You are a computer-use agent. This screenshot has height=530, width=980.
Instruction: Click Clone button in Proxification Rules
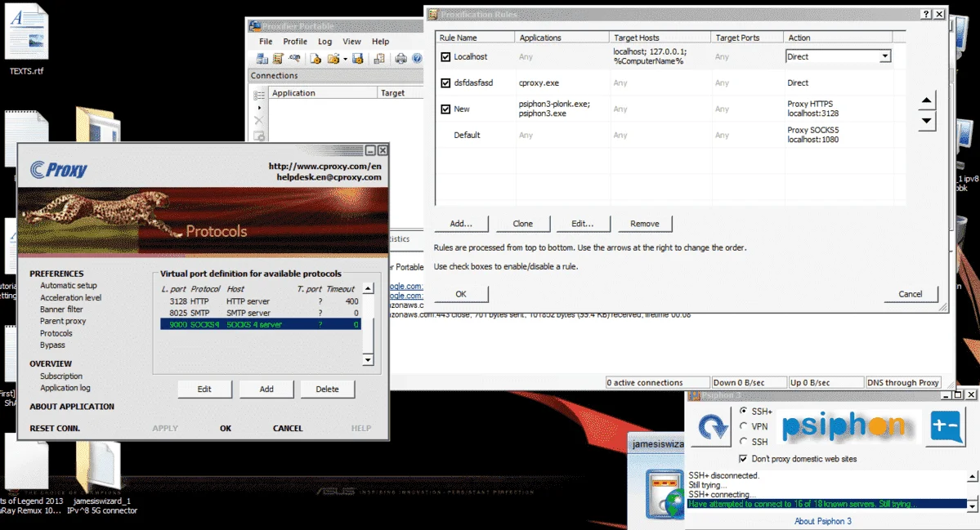click(x=523, y=224)
